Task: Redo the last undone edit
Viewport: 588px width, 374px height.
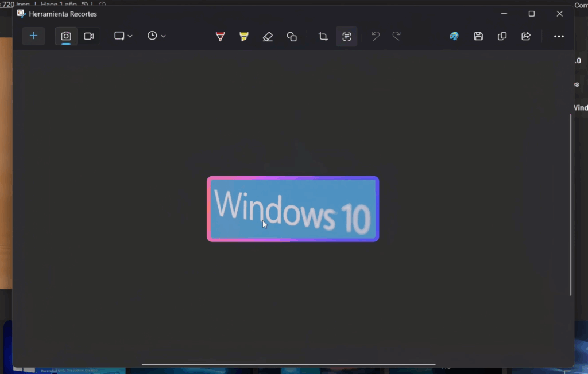Action: (396, 36)
